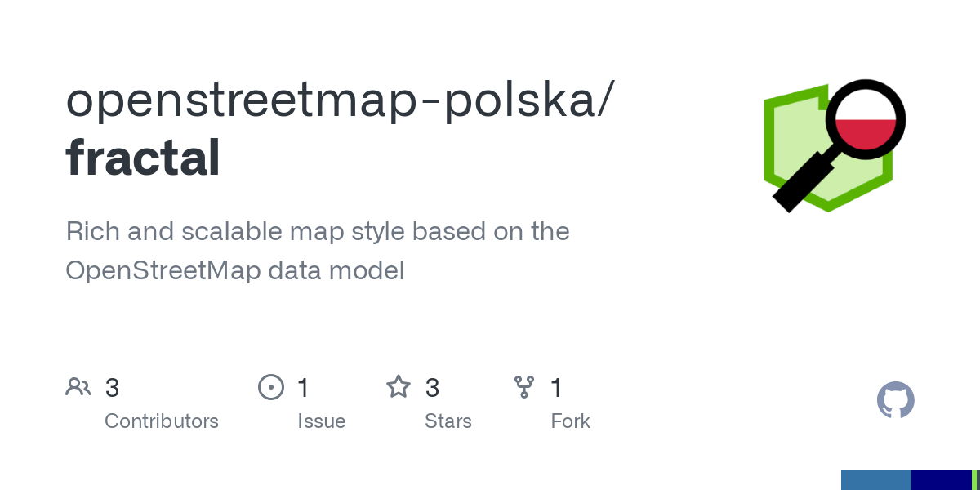Click the contributors people icon
The image size is (980, 490).
[78, 387]
